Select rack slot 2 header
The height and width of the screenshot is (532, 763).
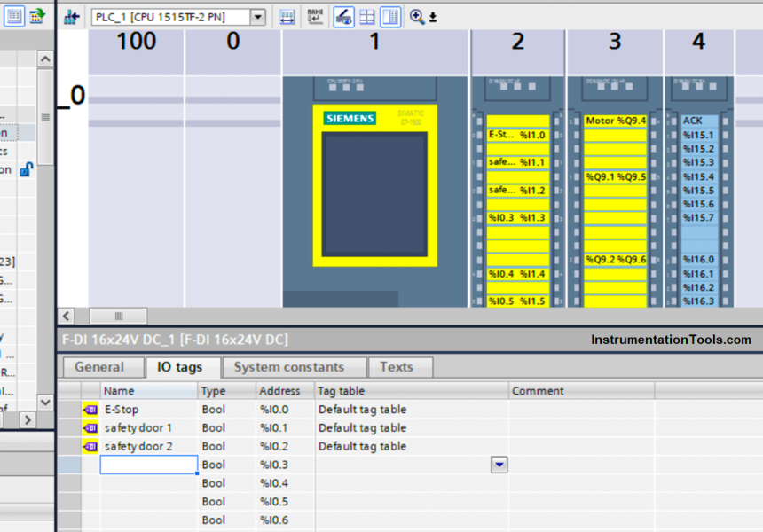(x=518, y=52)
